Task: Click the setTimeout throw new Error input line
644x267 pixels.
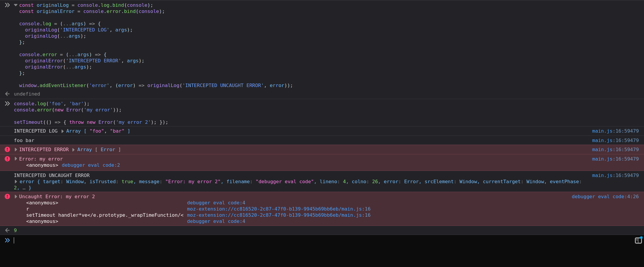Action: pos(91,122)
